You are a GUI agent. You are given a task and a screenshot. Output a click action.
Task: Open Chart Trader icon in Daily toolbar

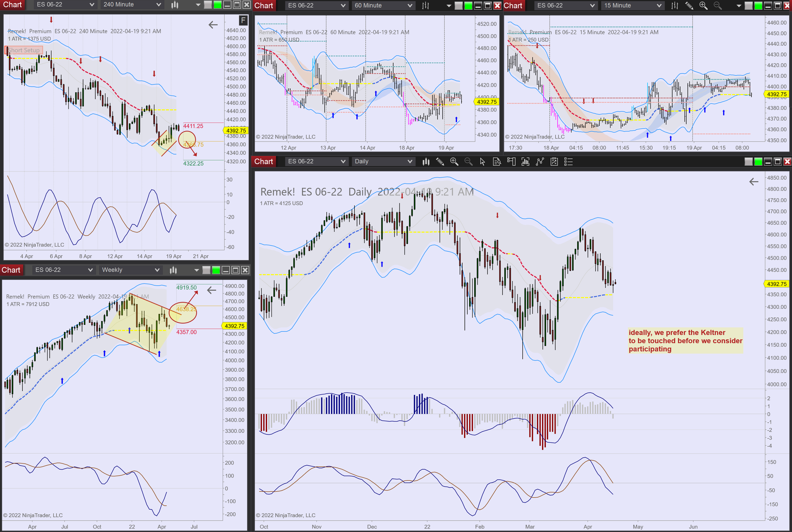point(511,162)
